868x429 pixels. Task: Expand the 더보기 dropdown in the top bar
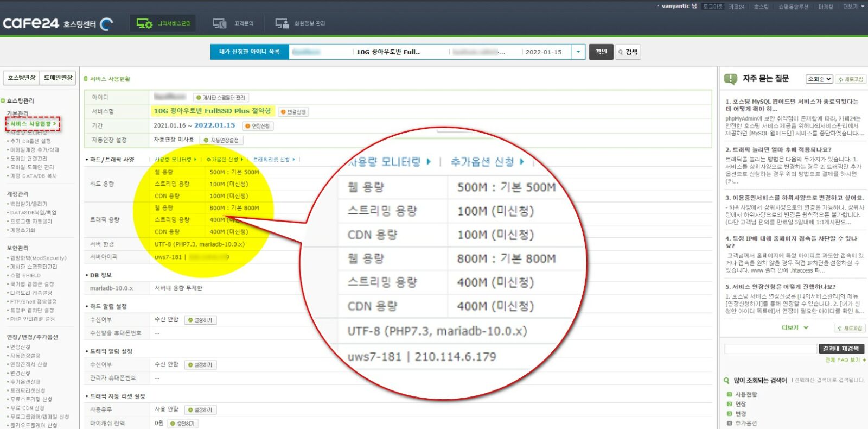point(853,7)
